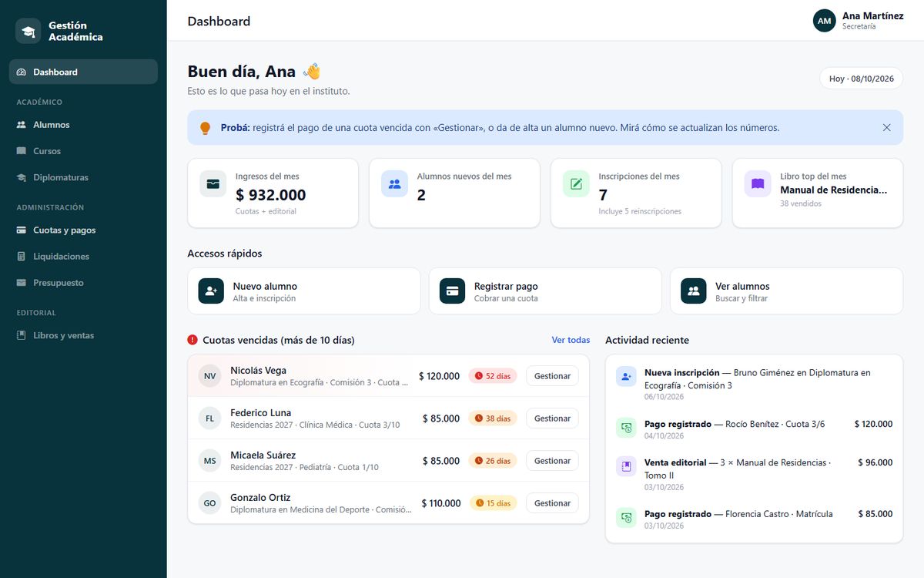Click the 38 días overdue badge

[493, 418]
